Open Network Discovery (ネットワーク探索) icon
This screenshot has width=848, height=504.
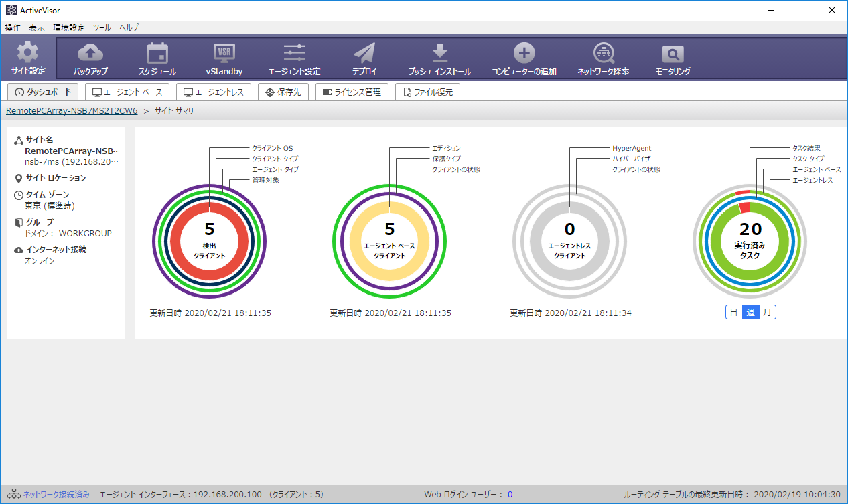click(604, 54)
